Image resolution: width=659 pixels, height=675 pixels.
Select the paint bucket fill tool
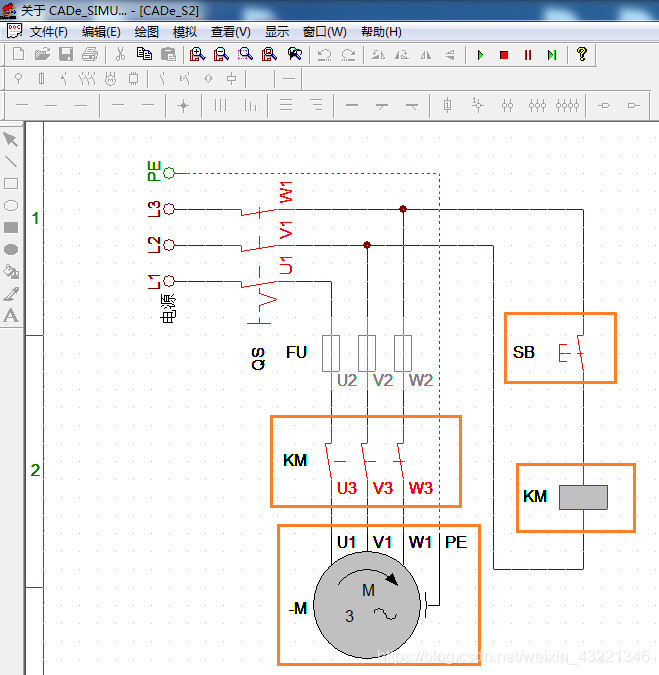pyautogui.click(x=11, y=272)
